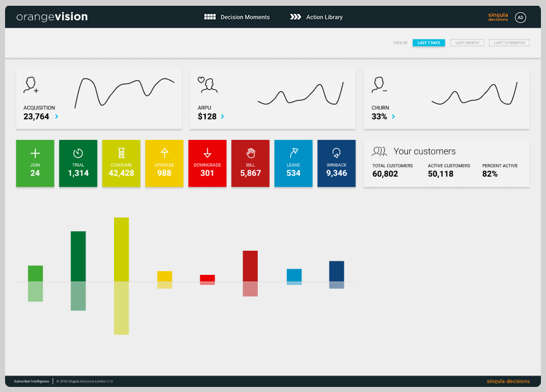Expand Churn details chevron
Viewport: 546px width, 392px height.
pos(393,117)
